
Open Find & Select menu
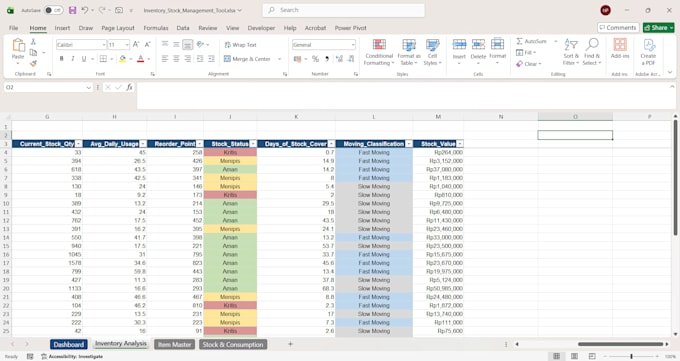(592, 52)
